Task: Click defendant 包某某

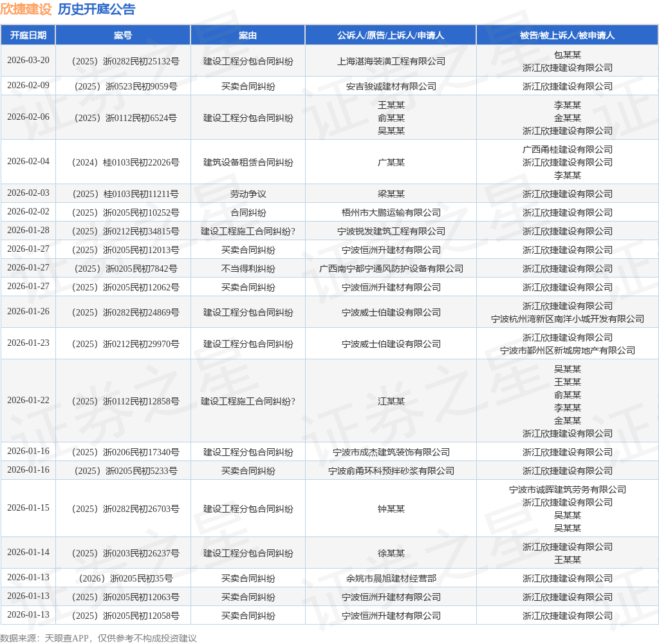Action: coord(568,55)
